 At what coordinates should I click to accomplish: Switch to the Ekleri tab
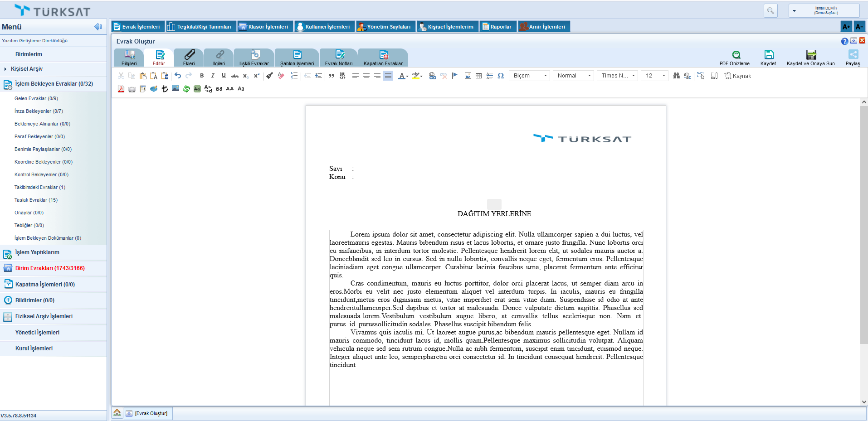tap(189, 58)
